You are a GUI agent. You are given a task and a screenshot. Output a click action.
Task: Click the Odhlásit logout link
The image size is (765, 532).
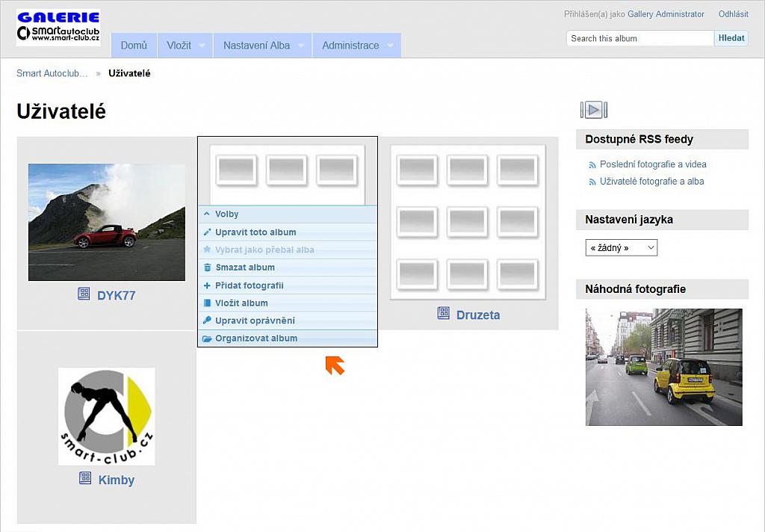point(734,14)
